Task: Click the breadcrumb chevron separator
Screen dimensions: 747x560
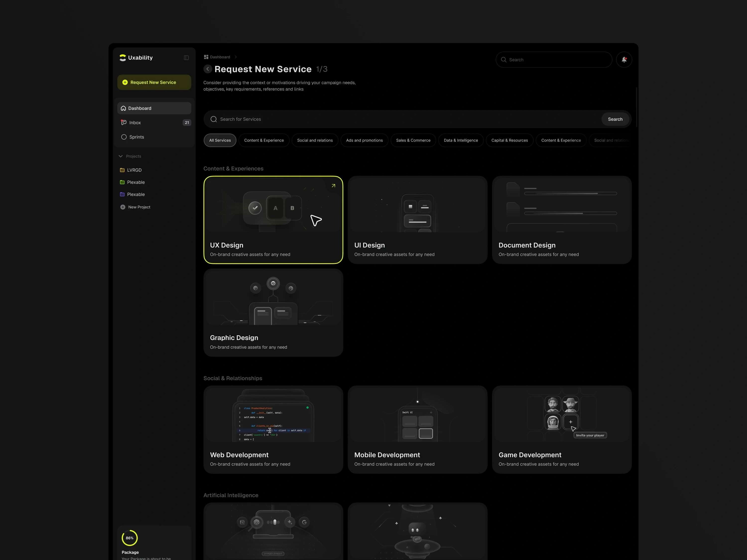Action: coord(236,57)
